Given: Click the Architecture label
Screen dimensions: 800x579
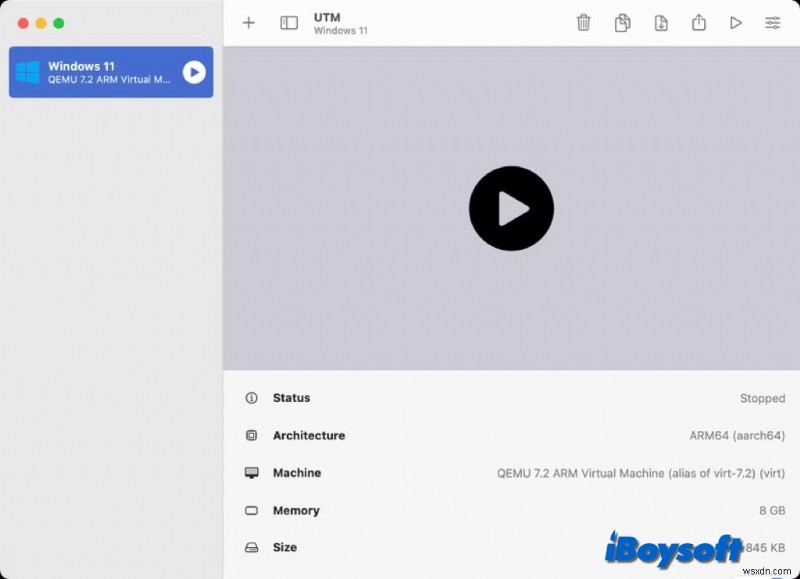Looking at the screenshot, I should pos(309,436).
